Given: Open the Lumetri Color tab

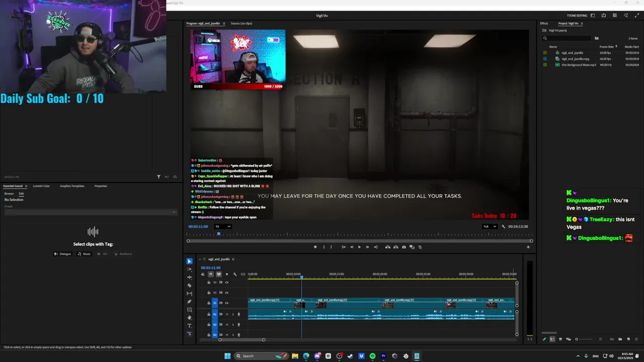Looking at the screenshot, I should [x=41, y=186].
